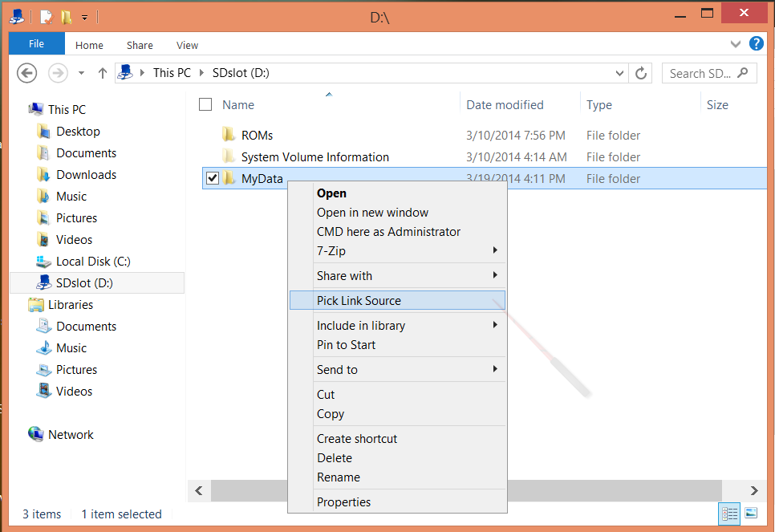
Task: Choose Rename from the context menu
Action: [x=397, y=477]
